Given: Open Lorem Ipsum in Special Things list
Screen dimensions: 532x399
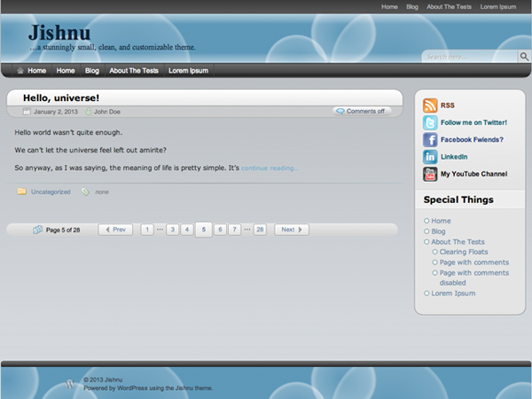Looking at the screenshot, I should click(x=453, y=293).
